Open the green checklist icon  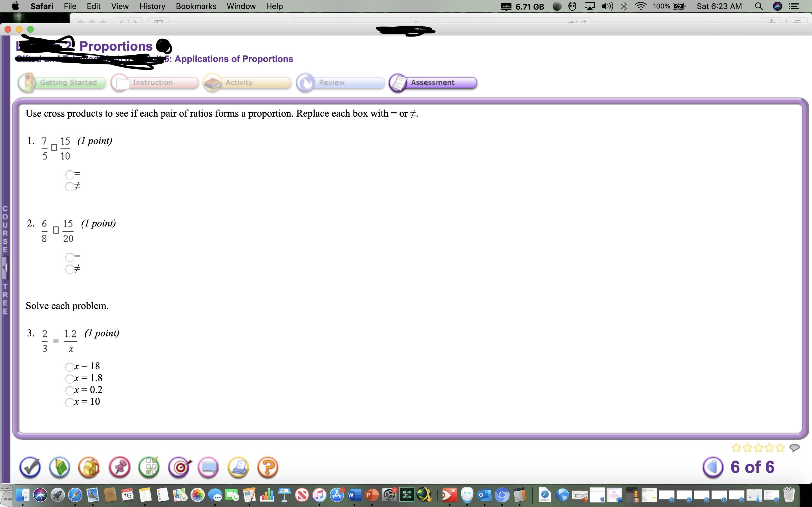[149, 467]
